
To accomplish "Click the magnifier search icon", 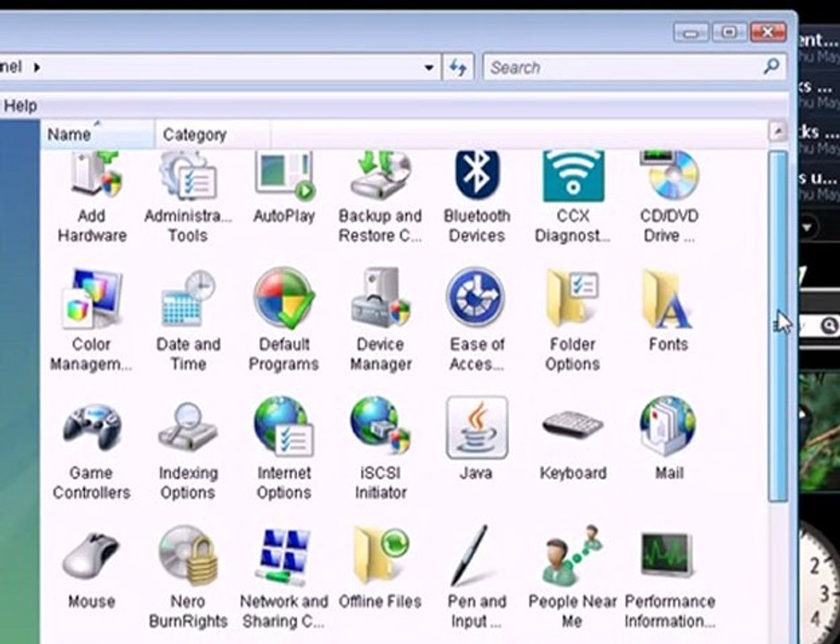I will pos(771,67).
